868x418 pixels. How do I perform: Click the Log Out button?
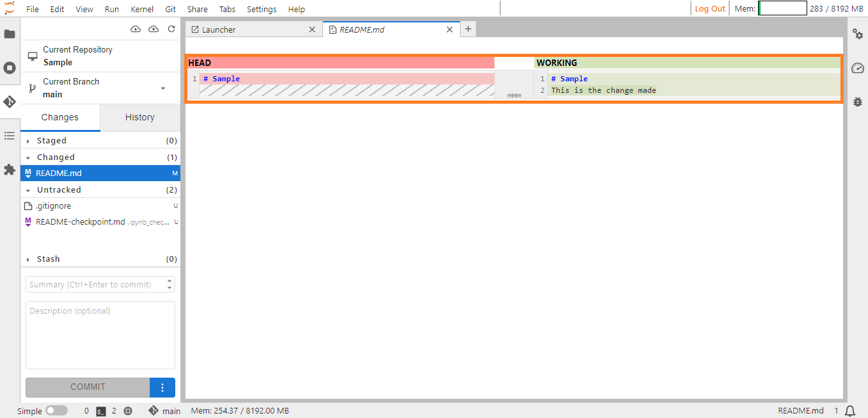(710, 8)
